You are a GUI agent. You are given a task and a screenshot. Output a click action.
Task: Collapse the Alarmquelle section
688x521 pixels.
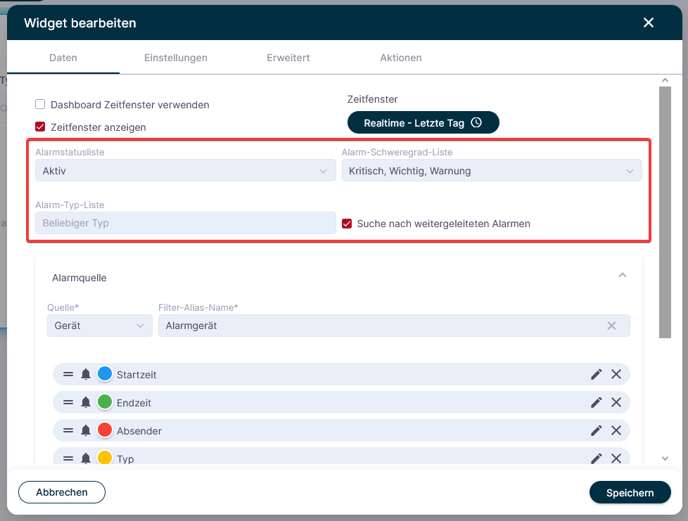[622, 276]
